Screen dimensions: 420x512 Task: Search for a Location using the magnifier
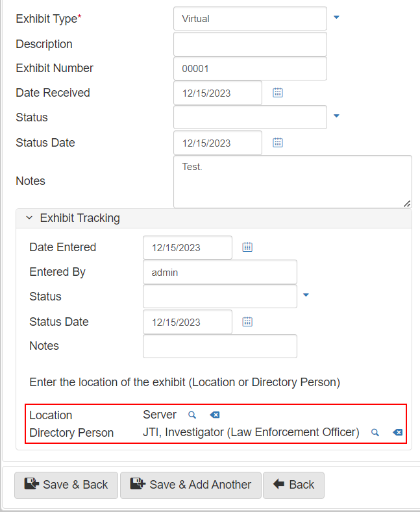(x=192, y=415)
